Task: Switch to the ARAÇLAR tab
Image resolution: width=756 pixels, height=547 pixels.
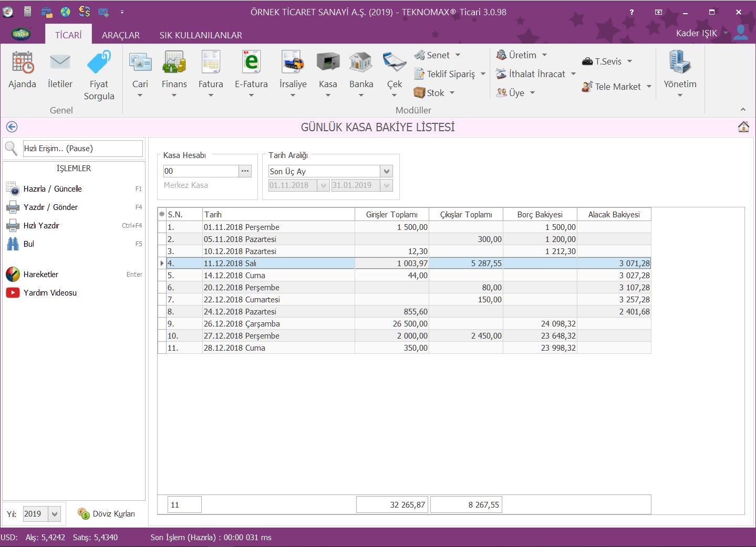Action: [120, 35]
